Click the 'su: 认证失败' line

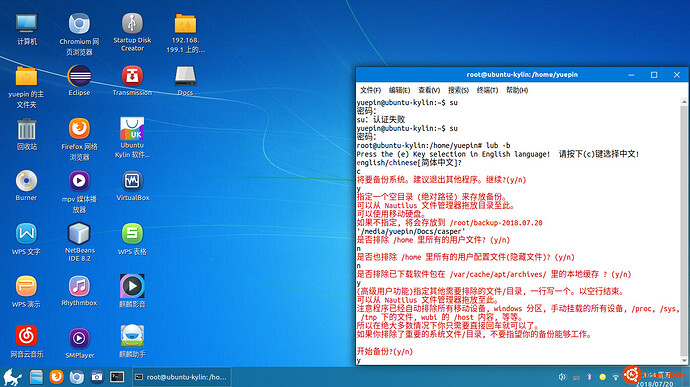coord(381,119)
